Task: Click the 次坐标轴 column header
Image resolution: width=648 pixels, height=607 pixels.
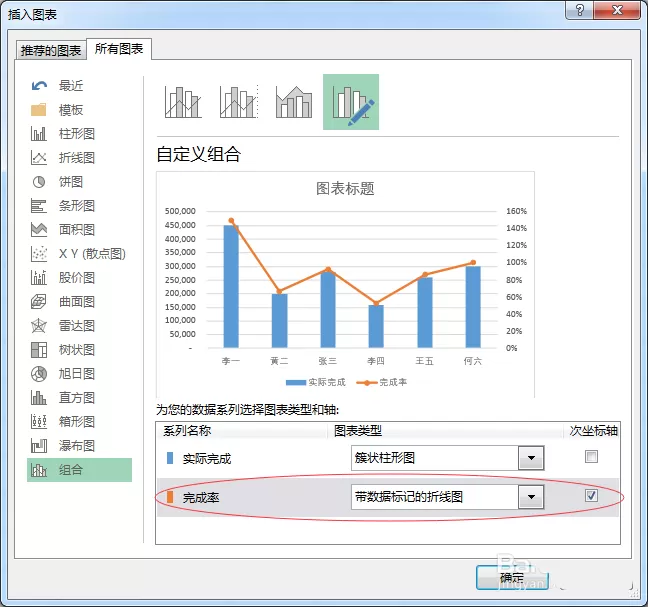Action: [594, 431]
